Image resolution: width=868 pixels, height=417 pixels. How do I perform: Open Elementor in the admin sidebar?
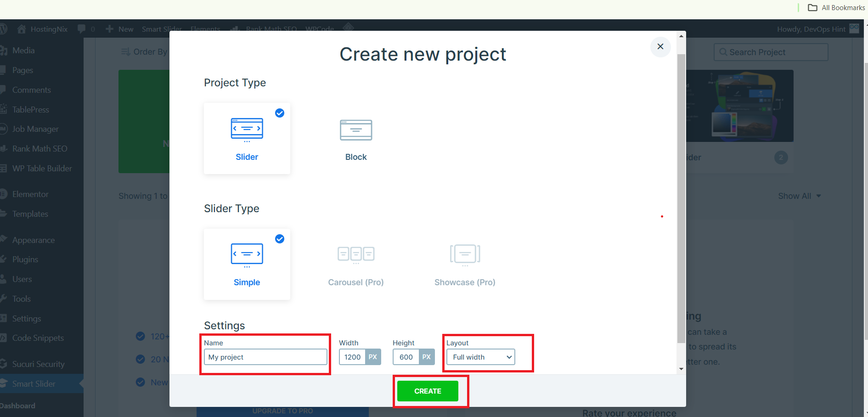pyautogui.click(x=30, y=194)
